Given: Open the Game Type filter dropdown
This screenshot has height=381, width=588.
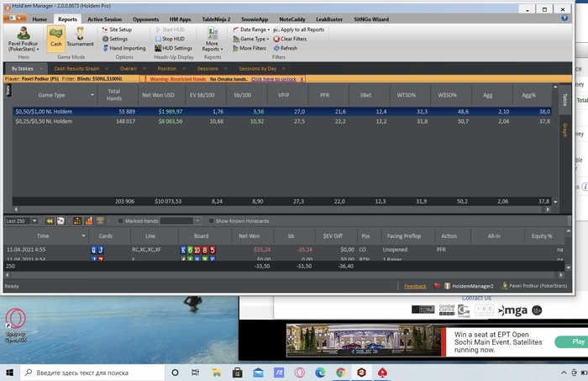Looking at the screenshot, I should click(x=251, y=39).
